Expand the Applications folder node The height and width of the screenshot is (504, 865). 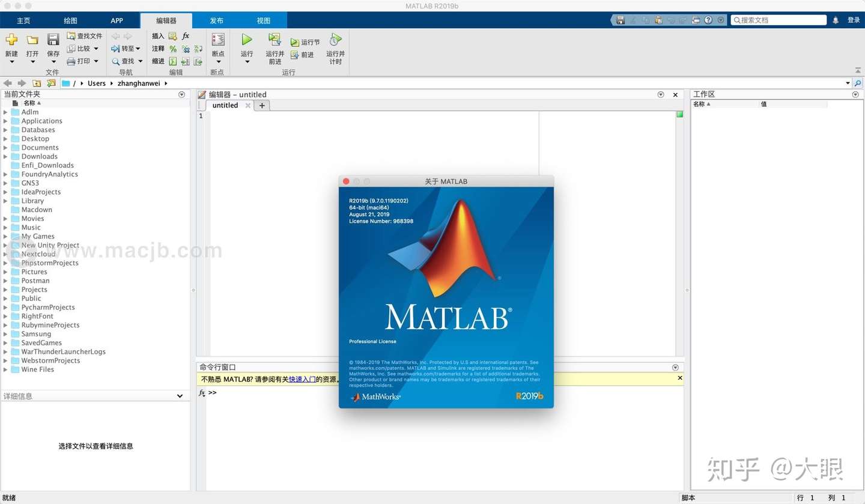pyautogui.click(x=6, y=121)
